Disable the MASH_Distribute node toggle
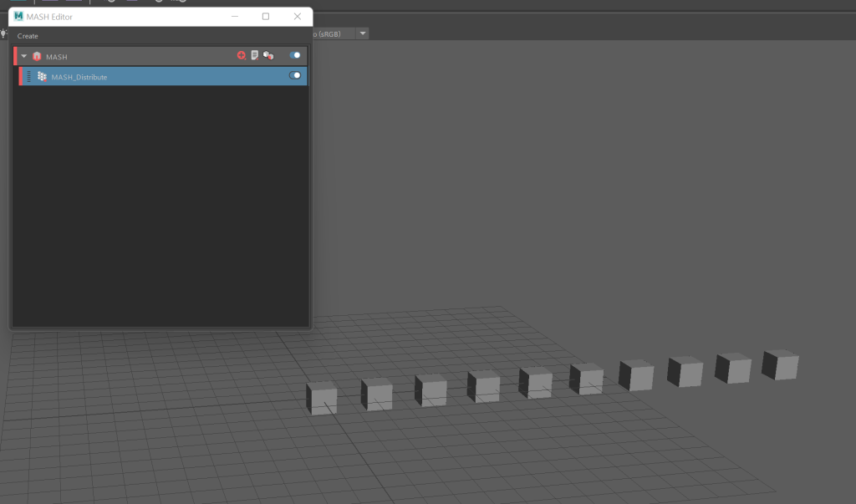Image resolution: width=856 pixels, height=504 pixels. pos(295,75)
